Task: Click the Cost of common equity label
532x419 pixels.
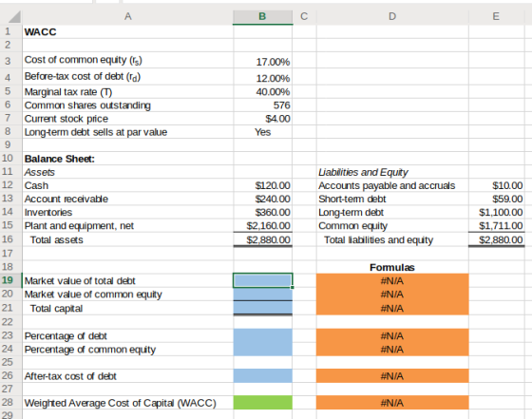Action: click(x=84, y=60)
